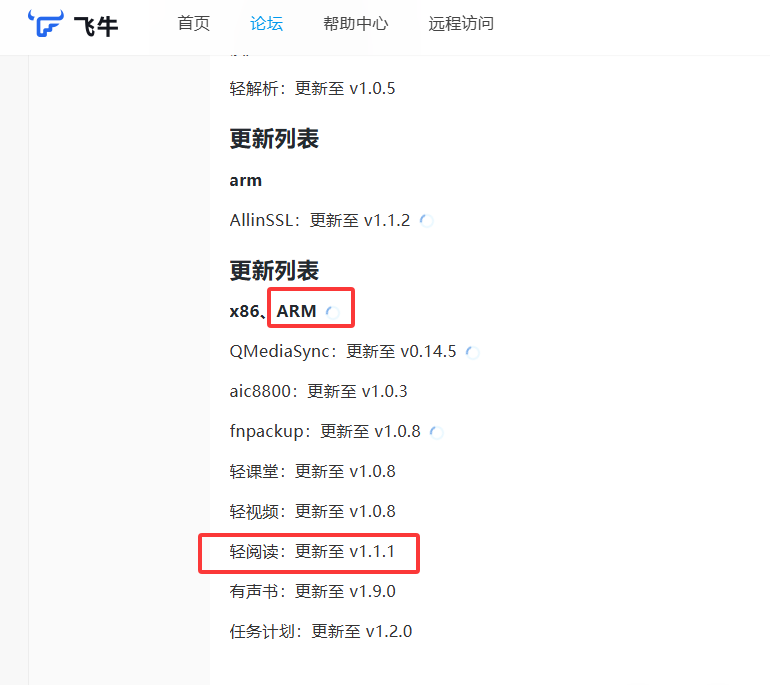Switch to the 论坛 tab

click(266, 23)
